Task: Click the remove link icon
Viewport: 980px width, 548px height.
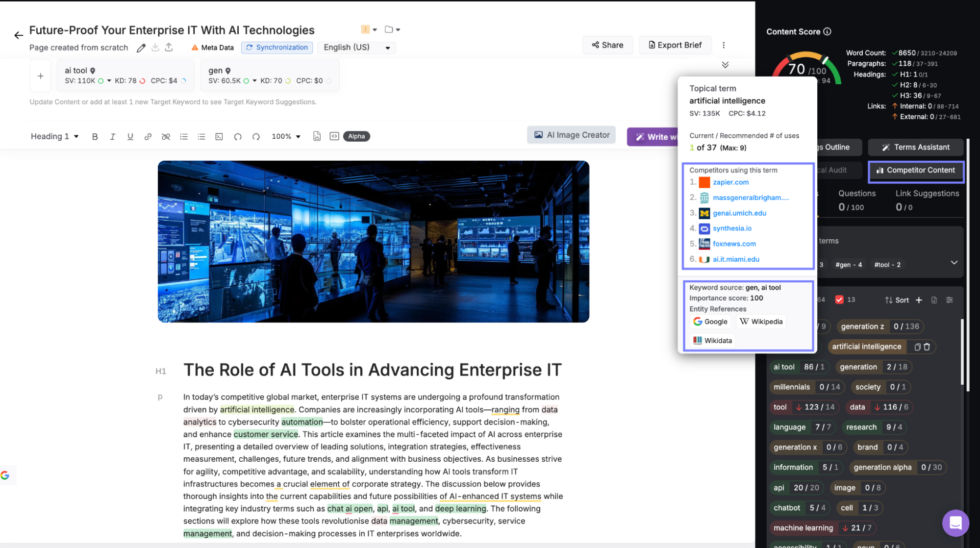Action: [x=166, y=137]
